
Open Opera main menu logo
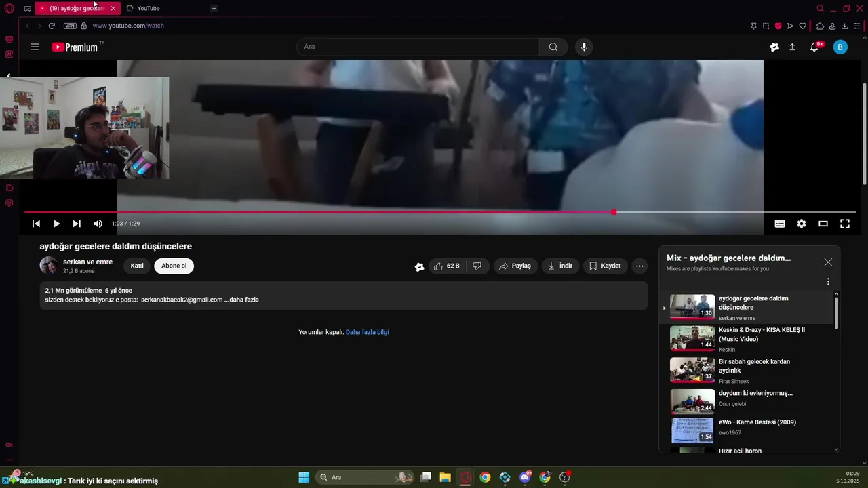coord(9,8)
